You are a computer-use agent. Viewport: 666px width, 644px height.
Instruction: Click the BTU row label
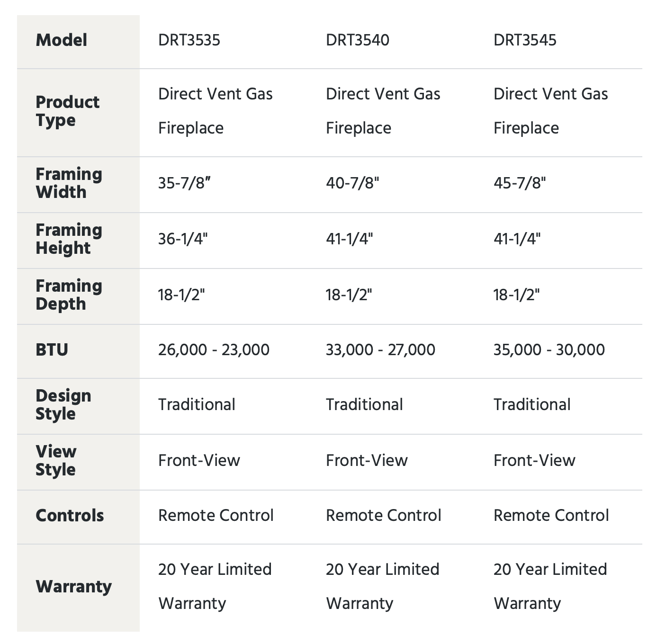[52, 350]
